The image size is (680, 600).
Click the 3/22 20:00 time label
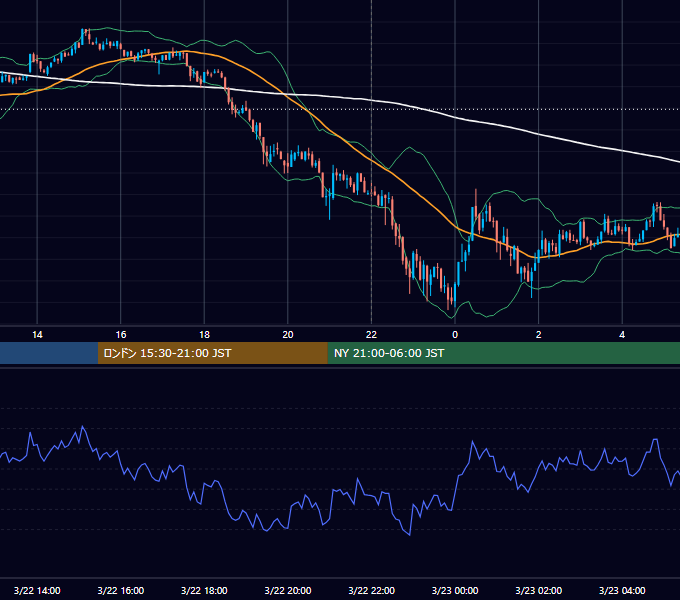point(288,590)
